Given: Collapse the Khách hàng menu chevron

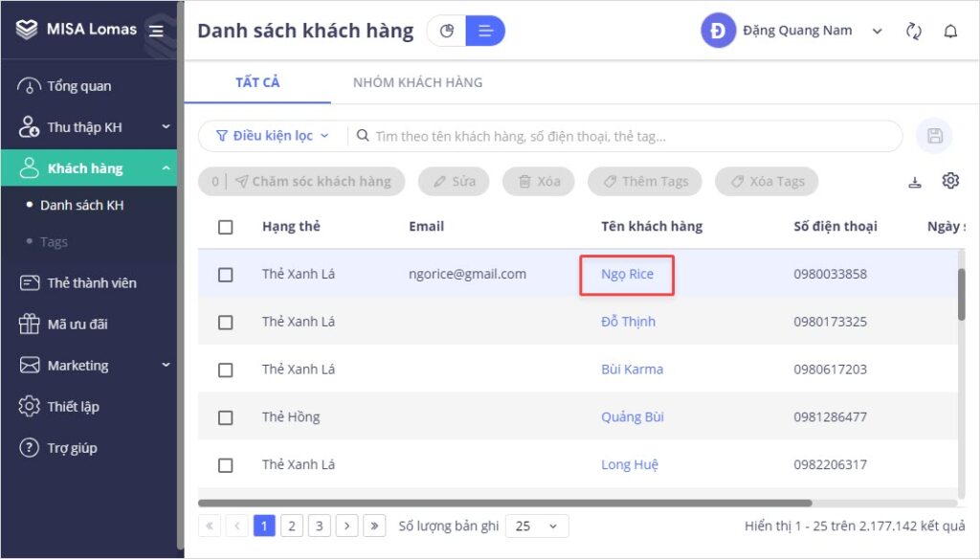Looking at the screenshot, I should click(166, 168).
